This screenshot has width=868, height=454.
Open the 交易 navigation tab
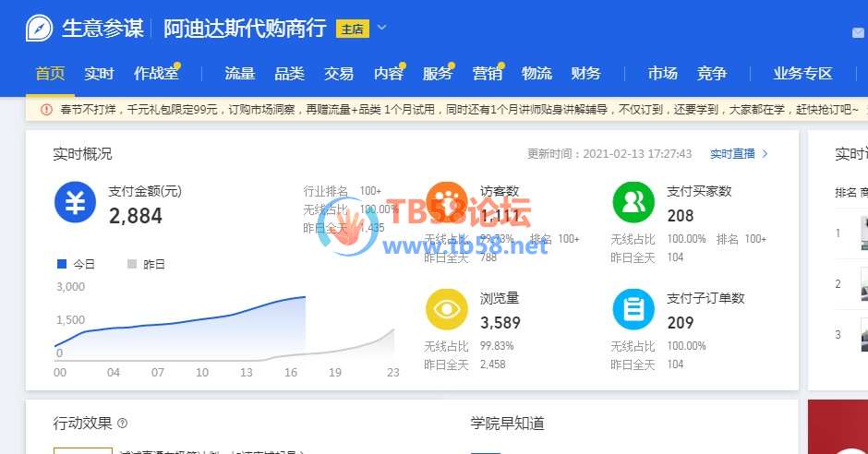(x=339, y=74)
